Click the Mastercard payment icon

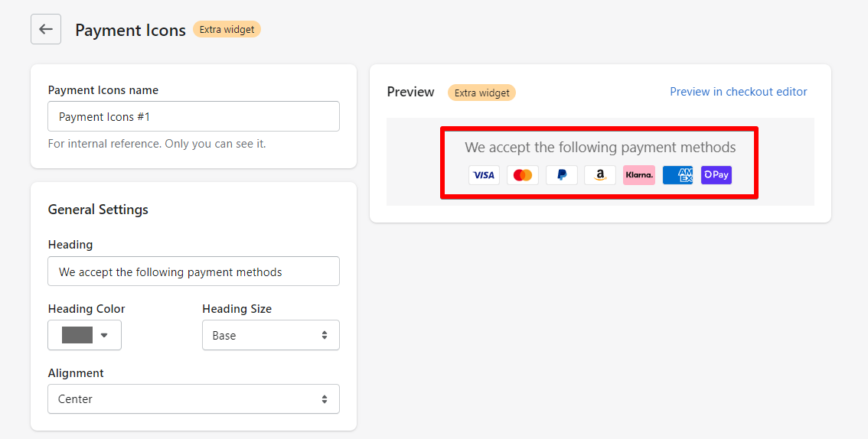pyautogui.click(x=523, y=174)
